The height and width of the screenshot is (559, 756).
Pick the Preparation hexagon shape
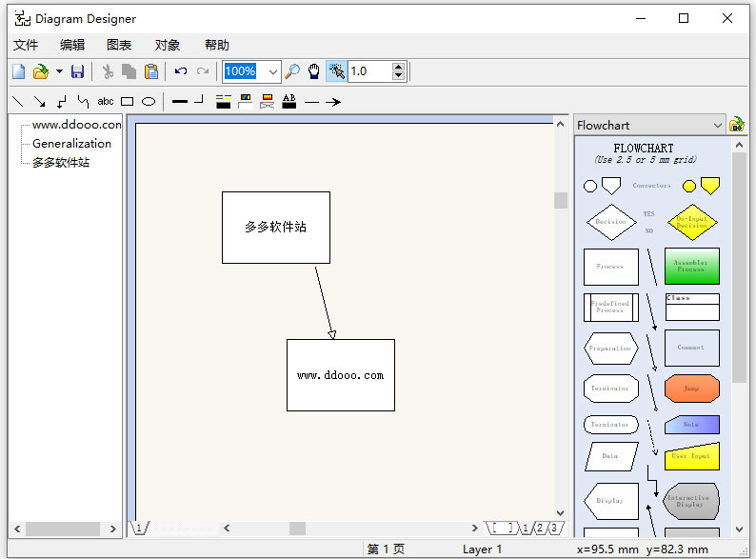pyautogui.click(x=611, y=349)
